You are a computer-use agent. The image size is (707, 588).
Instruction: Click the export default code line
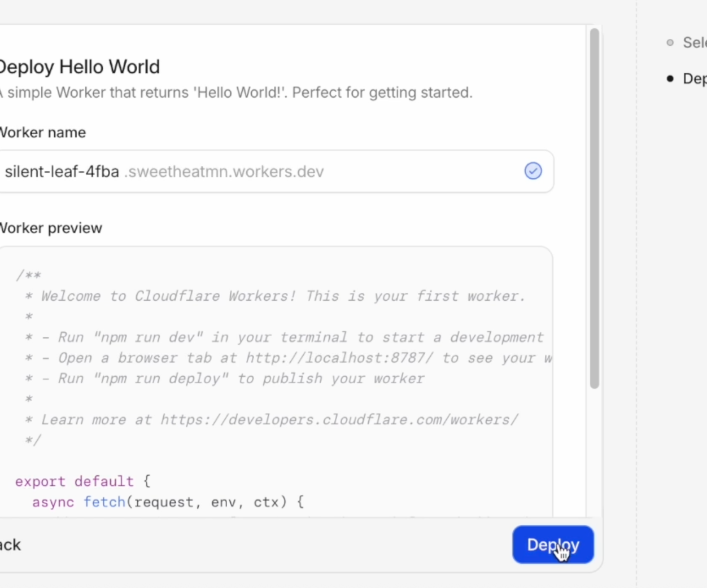[82, 481]
